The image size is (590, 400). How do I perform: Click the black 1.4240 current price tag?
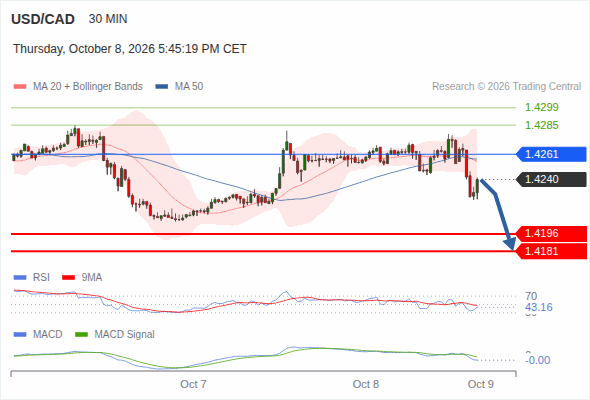point(551,179)
